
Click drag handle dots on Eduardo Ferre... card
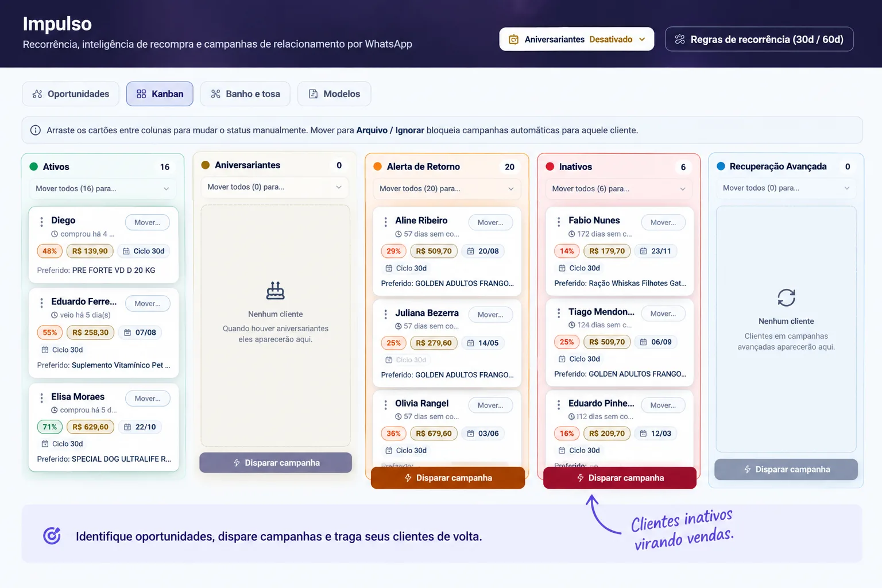tap(41, 303)
